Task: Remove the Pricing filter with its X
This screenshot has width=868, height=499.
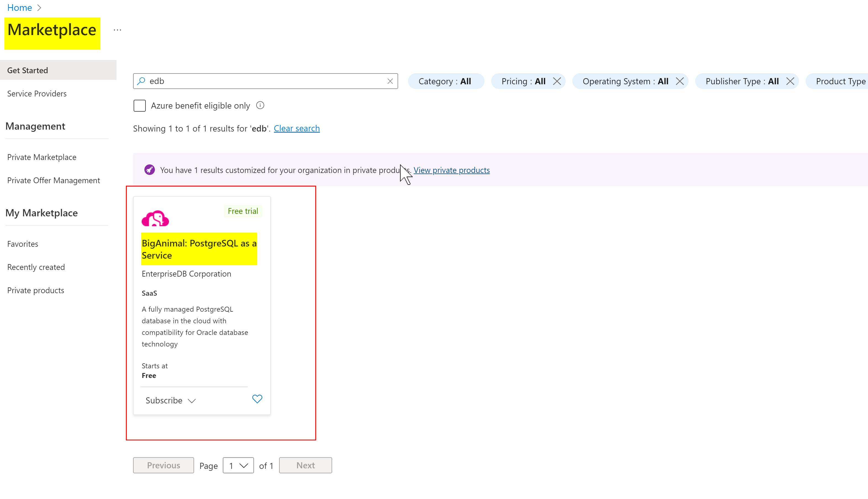Action: [x=557, y=81]
